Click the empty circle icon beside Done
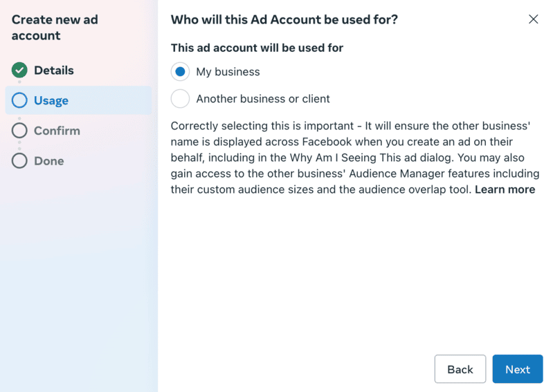This screenshot has width=553, height=392. click(19, 161)
